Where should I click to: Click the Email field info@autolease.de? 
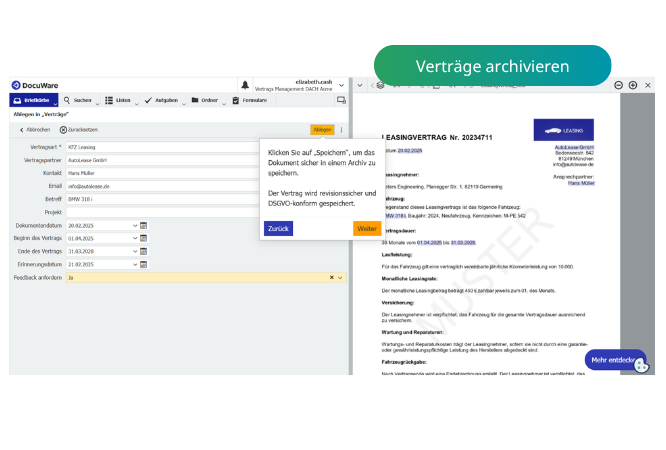163,186
